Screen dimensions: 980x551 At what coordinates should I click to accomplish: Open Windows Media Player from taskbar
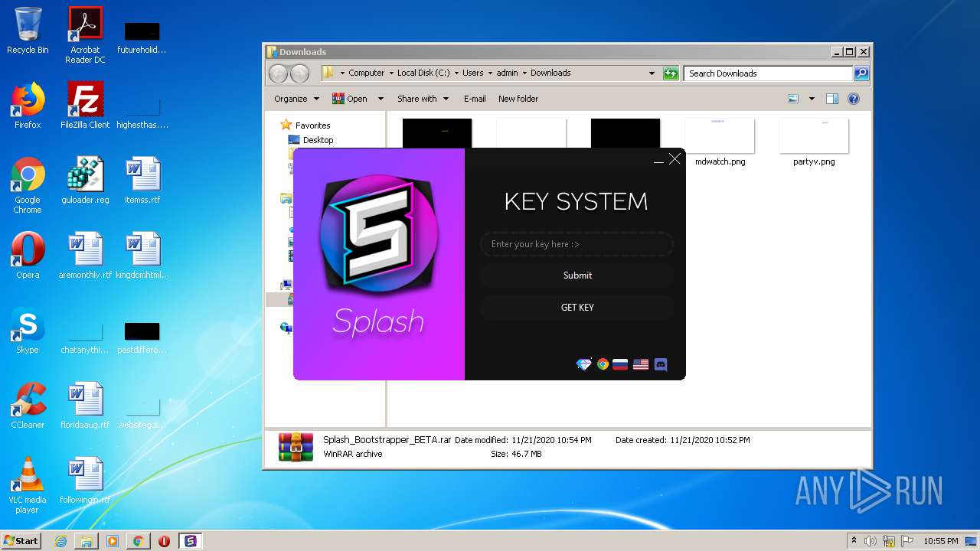point(113,541)
